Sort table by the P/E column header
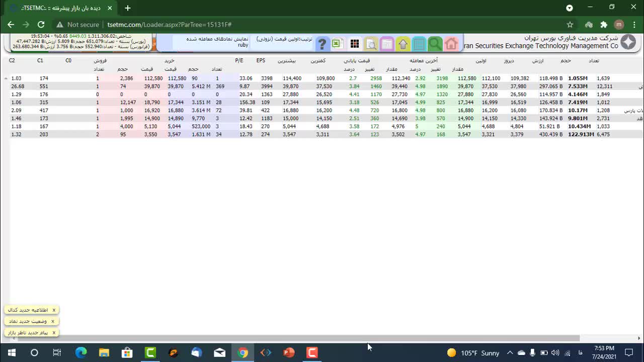 click(239, 60)
